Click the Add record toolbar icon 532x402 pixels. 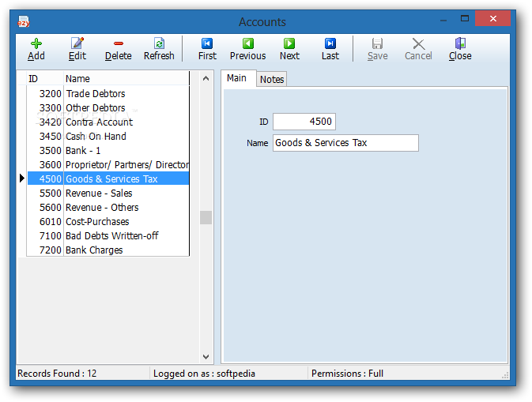tap(36, 43)
